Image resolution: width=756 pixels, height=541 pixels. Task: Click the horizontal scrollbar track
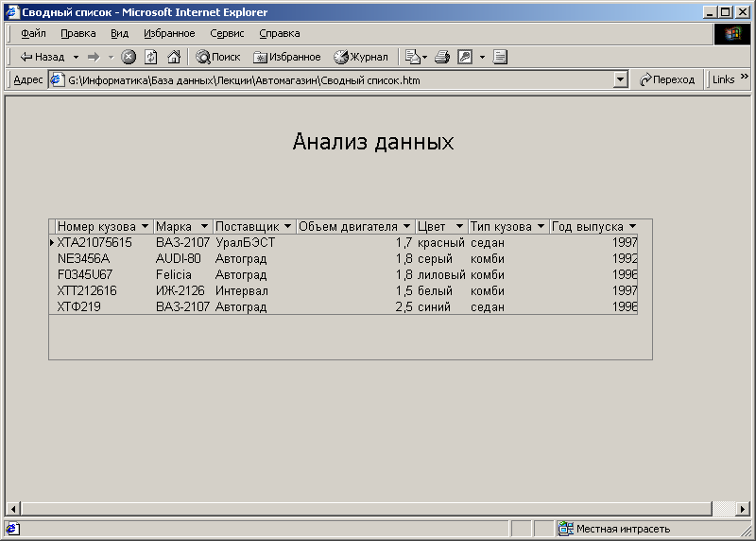coord(723,509)
